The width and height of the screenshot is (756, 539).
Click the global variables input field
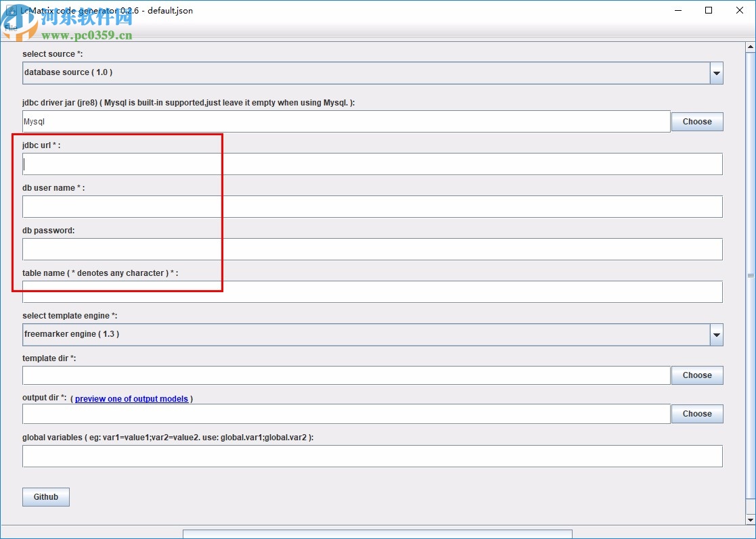click(x=372, y=456)
